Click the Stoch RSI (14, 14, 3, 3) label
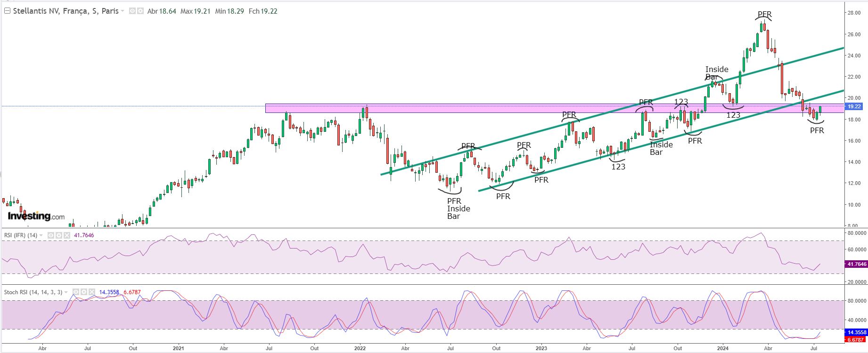 pyautogui.click(x=33, y=292)
